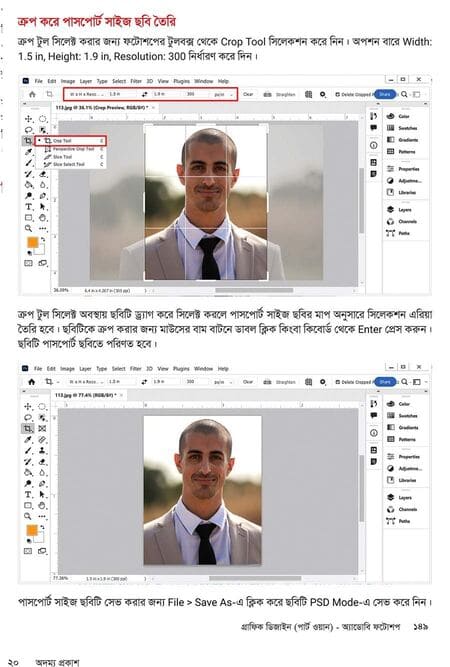450x667 pixels.
Task: Click the Share button in upper Photoshop window
Action: point(384,94)
